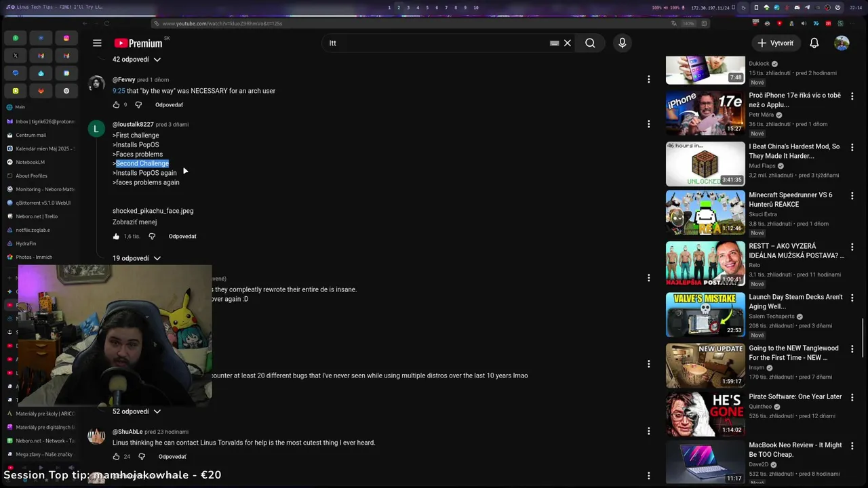The image size is (868, 488).
Task: Open the @loustalk8227 channel link
Action: pyautogui.click(x=133, y=125)
